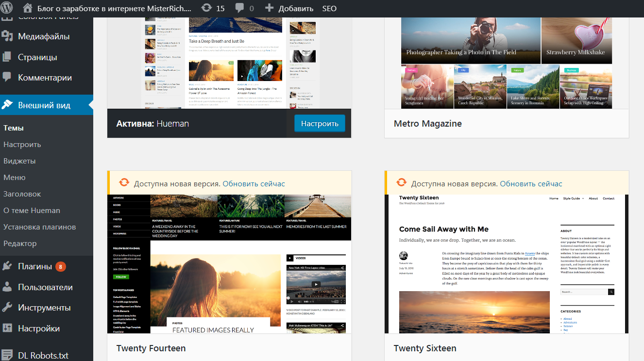Viewport: 644px width, 361px height.
Task: Click Обновить сейчас for Twenty Fourteen
Action: (x=254, y=184)
